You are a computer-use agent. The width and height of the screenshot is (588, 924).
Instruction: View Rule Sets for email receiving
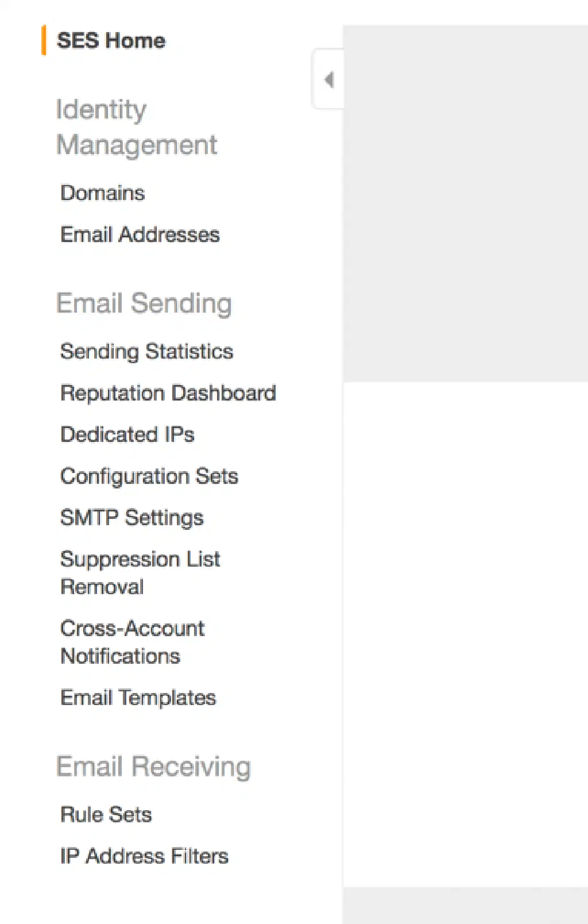tap(106, 814)
